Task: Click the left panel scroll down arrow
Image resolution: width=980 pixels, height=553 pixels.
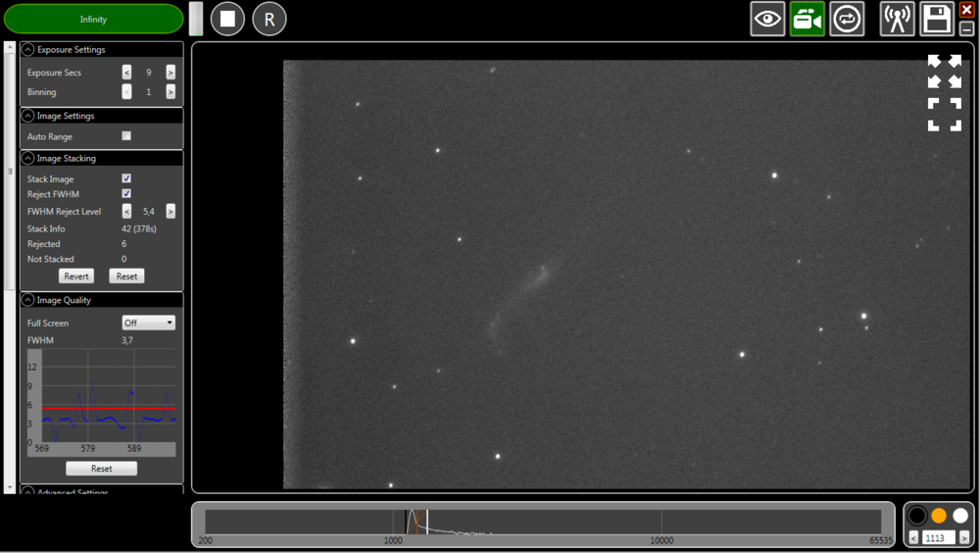Action: click(10, 487)
